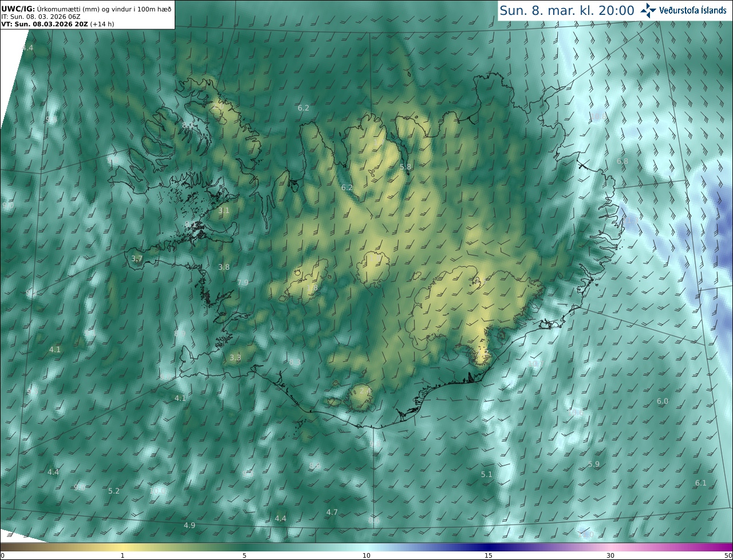Click the 5.1 value on the map
Image resolution: width=733 pixels, height=560 pixels.
pyautogui.click(x=487, y=475)
